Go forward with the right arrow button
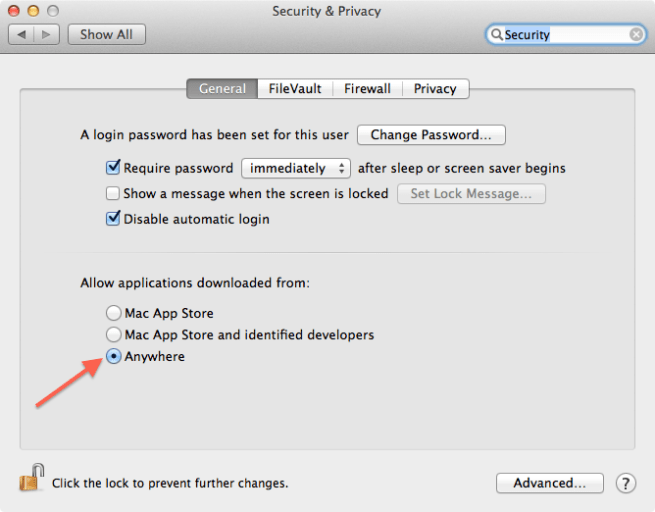Image resolution: width=655 pixels, height=512 pixels. pos(47,34)
